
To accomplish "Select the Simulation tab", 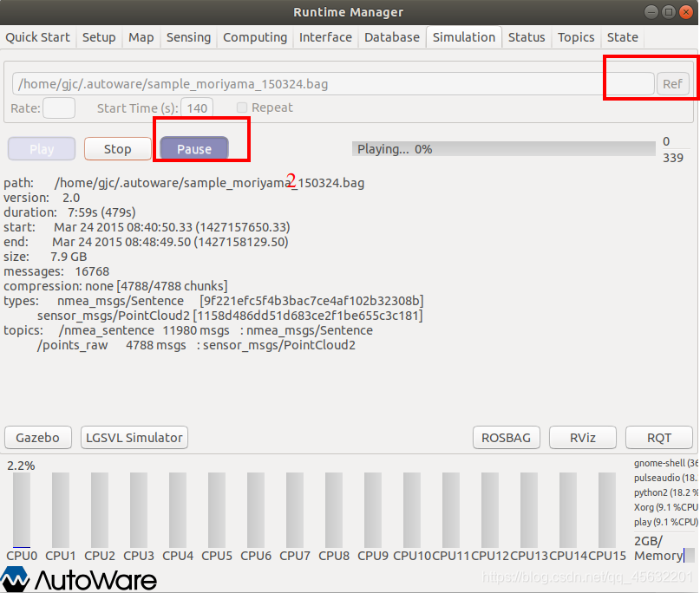I will pyautogui.click(x=464, y=37).
